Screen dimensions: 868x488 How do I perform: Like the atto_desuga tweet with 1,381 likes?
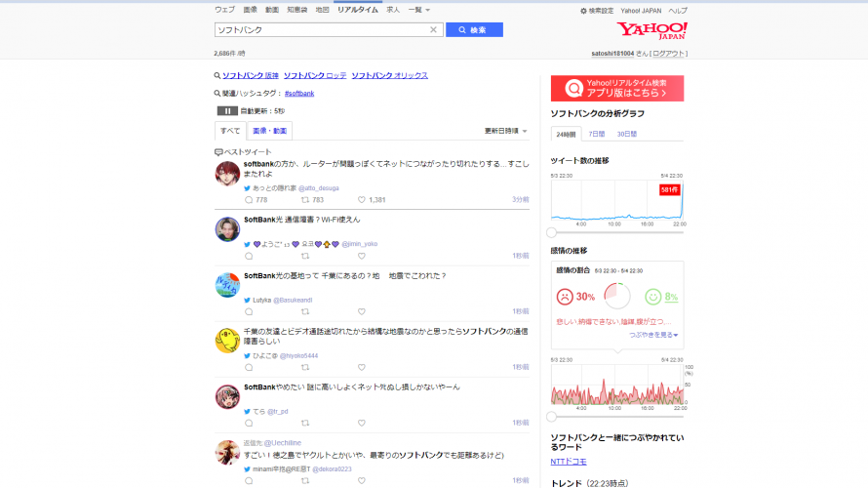point(362,200)
